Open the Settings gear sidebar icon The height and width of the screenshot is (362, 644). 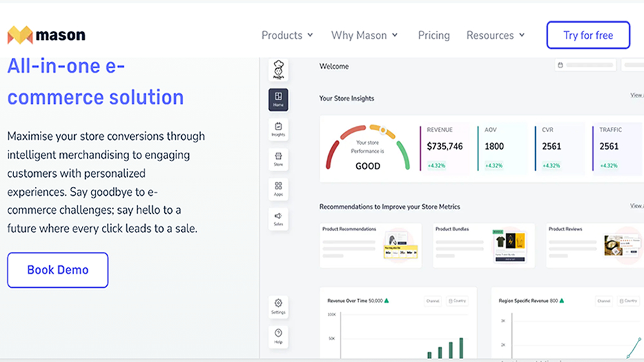(x=278, y=307)
